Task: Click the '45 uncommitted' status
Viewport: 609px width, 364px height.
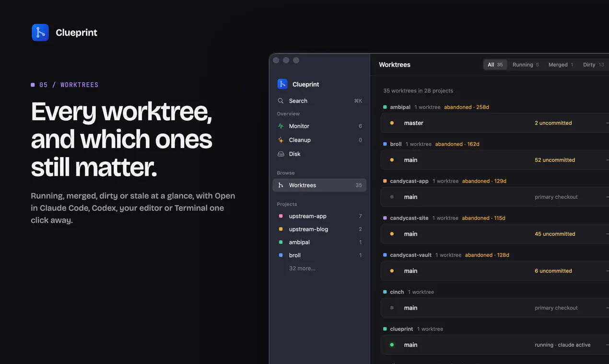Action: 555,234
